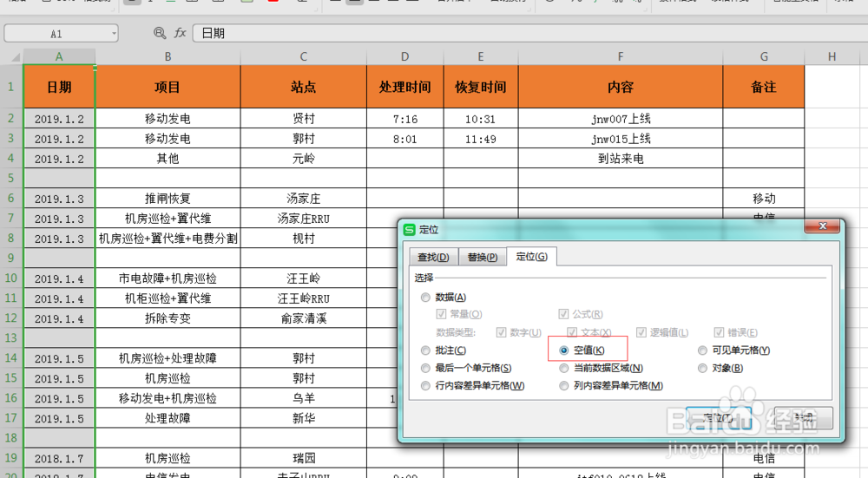
Task: Select column B header
Action: coord(168,56)
